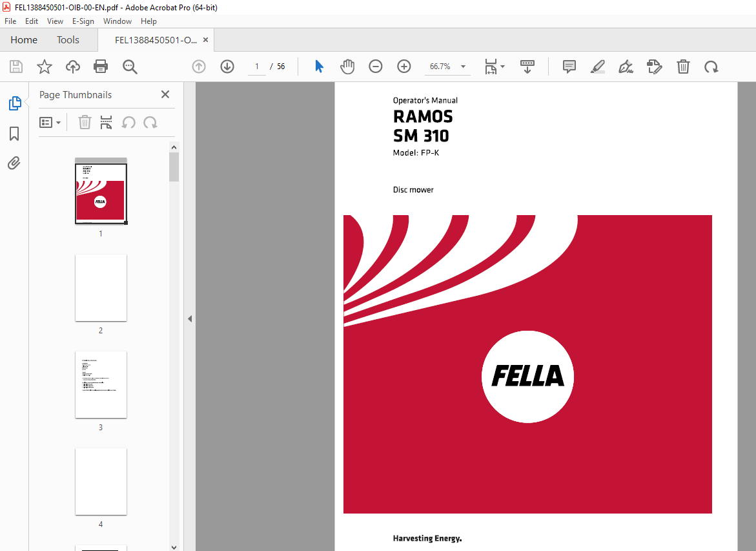Screen dimensions: 756x551
Task: Open the File menu
Action: pos(10,21)
